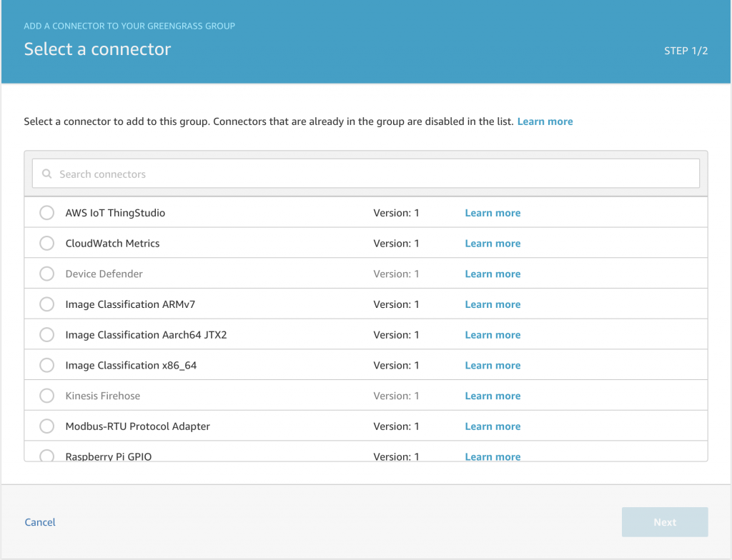Click the Image Classification ARMv7 name
The height and width of the screenshot is (560, 732).
[130, 304]
